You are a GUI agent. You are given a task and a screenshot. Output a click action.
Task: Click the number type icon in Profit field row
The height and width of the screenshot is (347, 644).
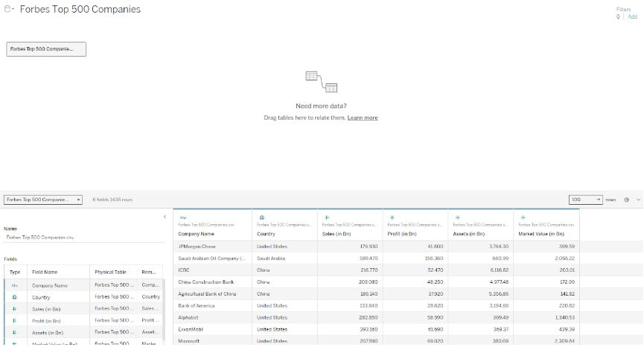[14, 321]
